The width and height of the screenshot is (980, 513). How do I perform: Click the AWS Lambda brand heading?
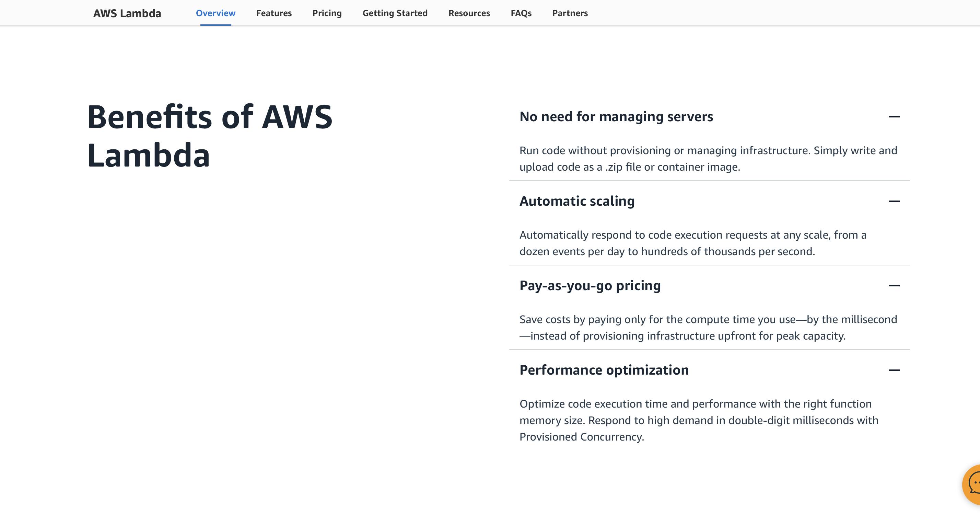[x=127, y=13]
